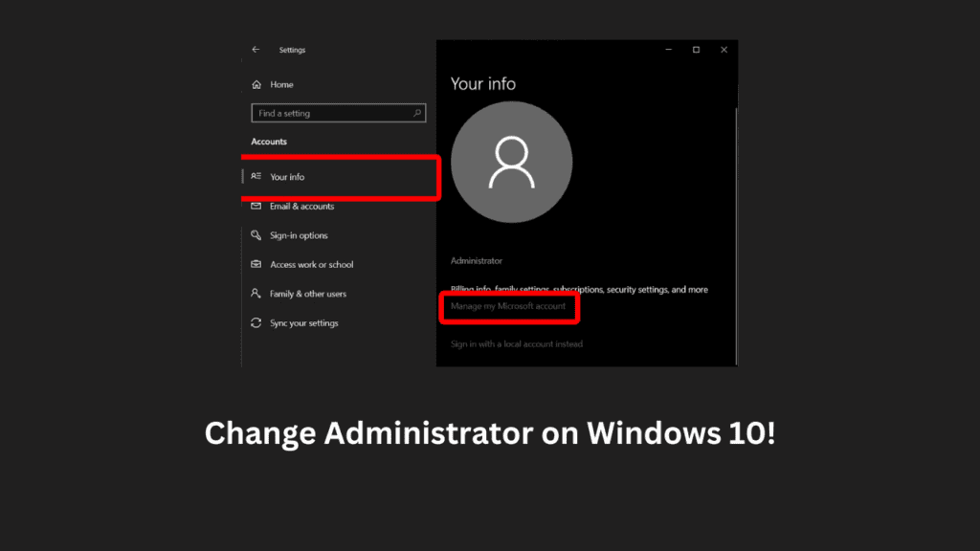Click the Administrator label
Image resolution: width=980 pixels, height=551 pixels.
477,261
